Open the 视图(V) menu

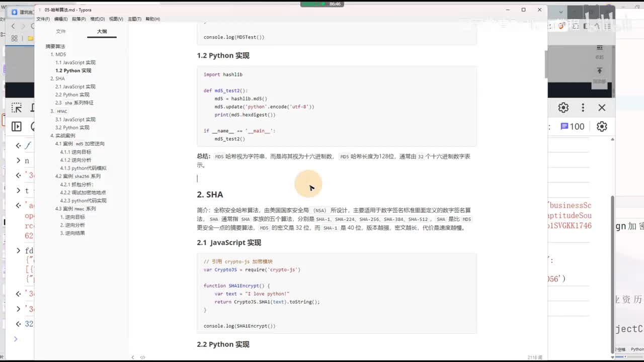(x=116, y=19)
